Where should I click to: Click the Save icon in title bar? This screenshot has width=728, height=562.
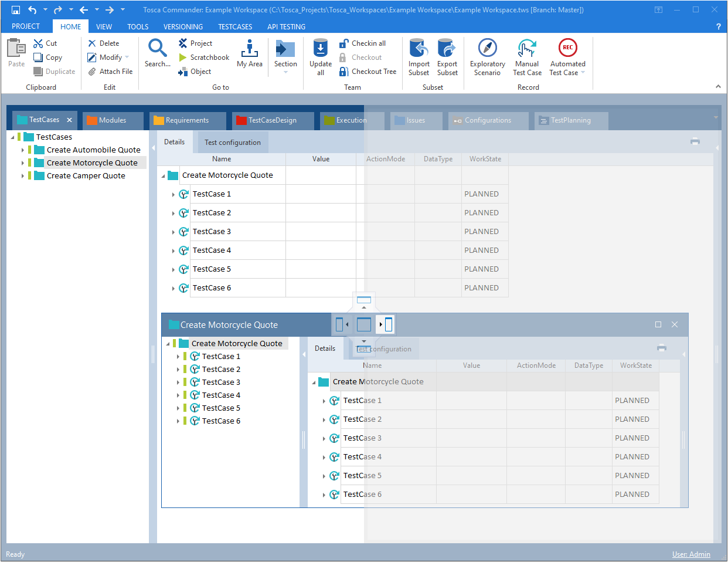pyautogui.click(x=16, y=10)
